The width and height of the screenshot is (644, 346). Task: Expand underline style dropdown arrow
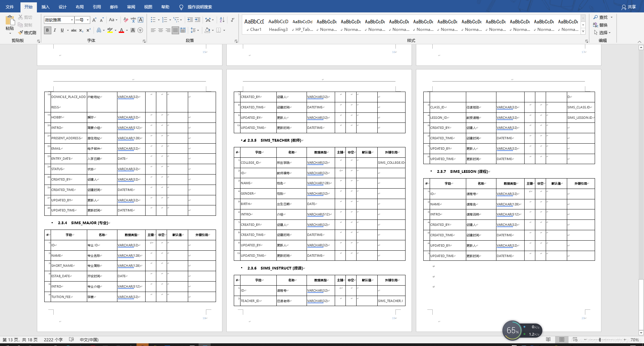(68, 30)
